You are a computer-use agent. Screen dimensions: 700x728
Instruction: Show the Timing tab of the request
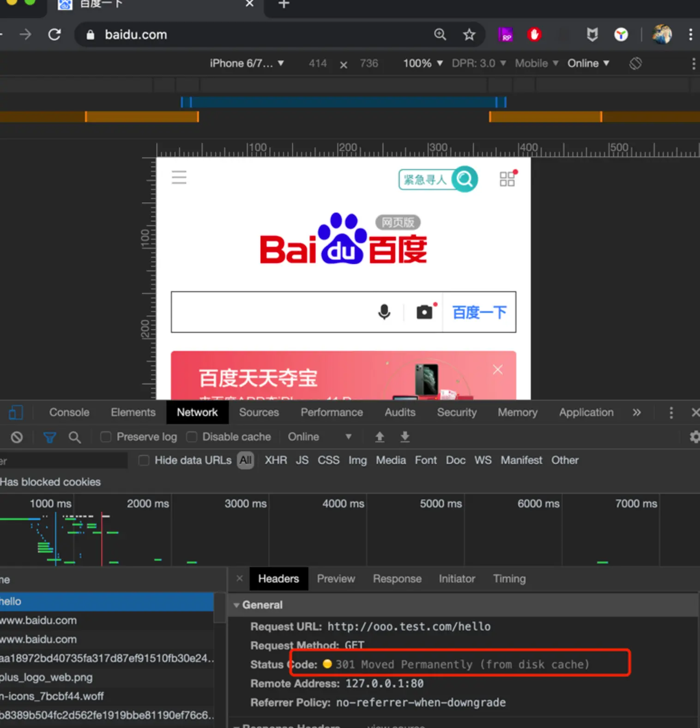click(509, 579)
